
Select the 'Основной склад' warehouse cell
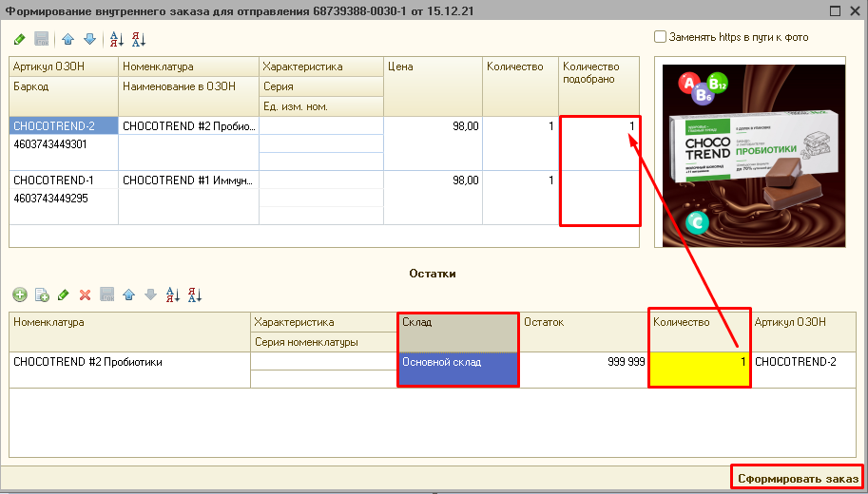[458, 370]
